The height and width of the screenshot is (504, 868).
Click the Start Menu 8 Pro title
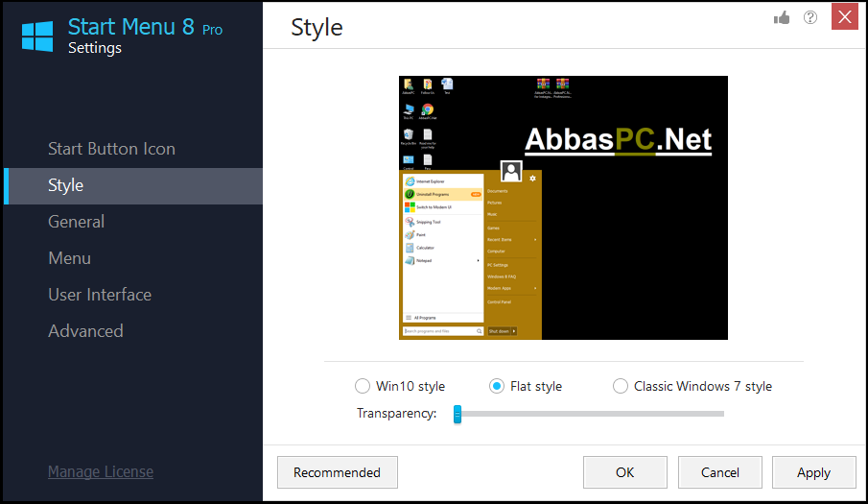(145, 27)
